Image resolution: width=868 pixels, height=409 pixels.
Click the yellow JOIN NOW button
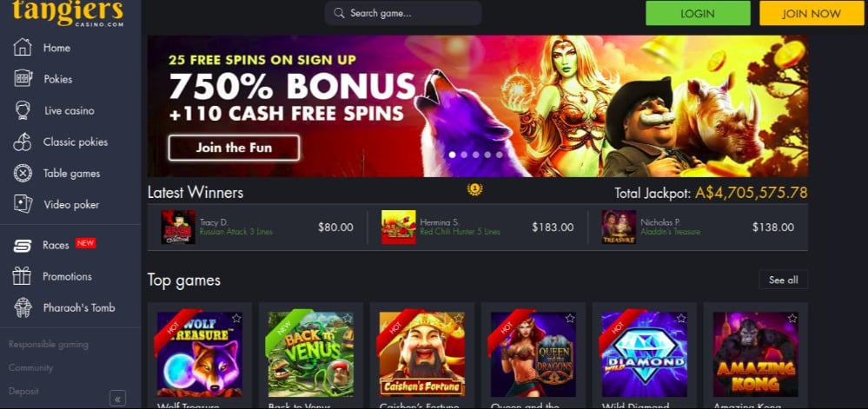(811, 13)
